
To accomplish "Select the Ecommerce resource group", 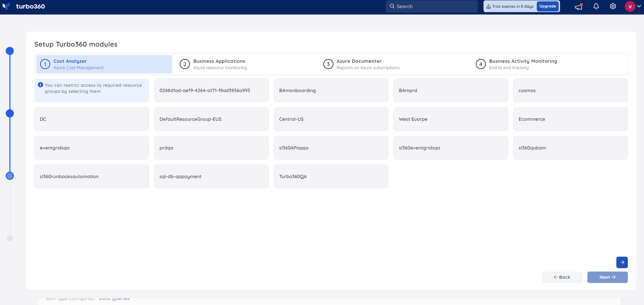I will tap(570, 119).
